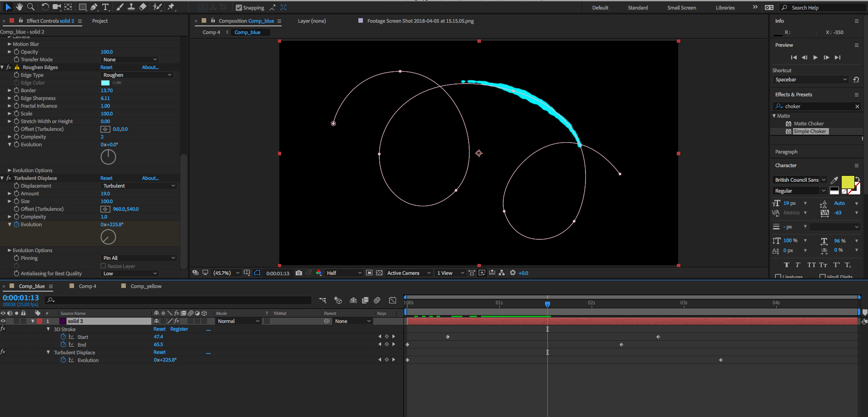Toggle stopwatch for Border property
This screenshot has width=868, height=417.
[x=16, y=90]
